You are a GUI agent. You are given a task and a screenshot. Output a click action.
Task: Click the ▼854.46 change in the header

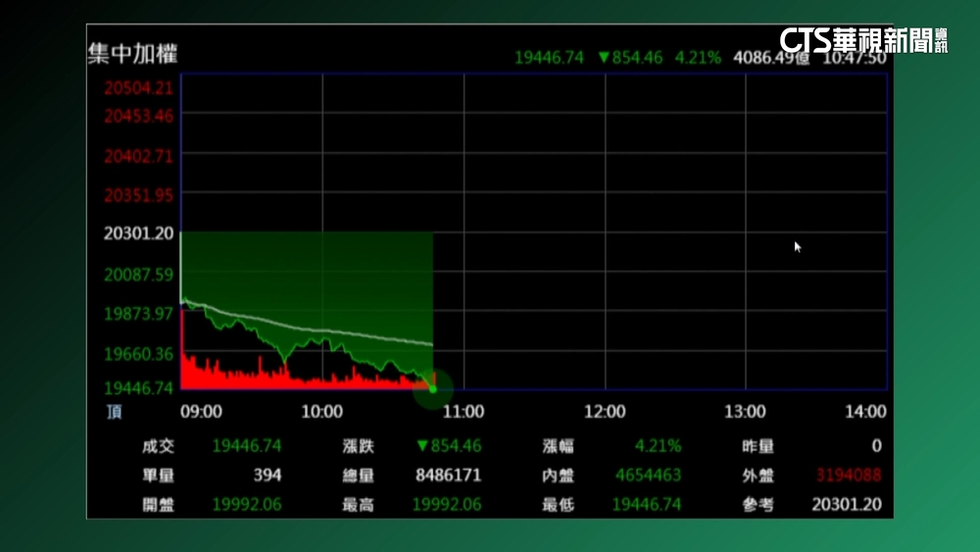click(630, 58)
